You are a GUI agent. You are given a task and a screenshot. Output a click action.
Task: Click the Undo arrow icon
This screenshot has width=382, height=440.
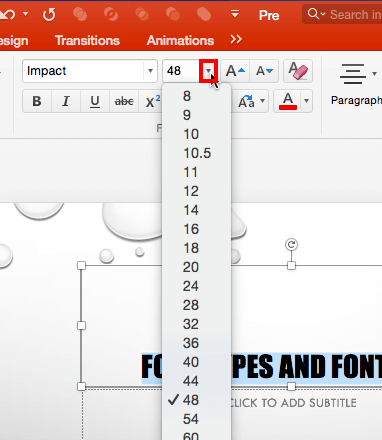tap(7, 14)
